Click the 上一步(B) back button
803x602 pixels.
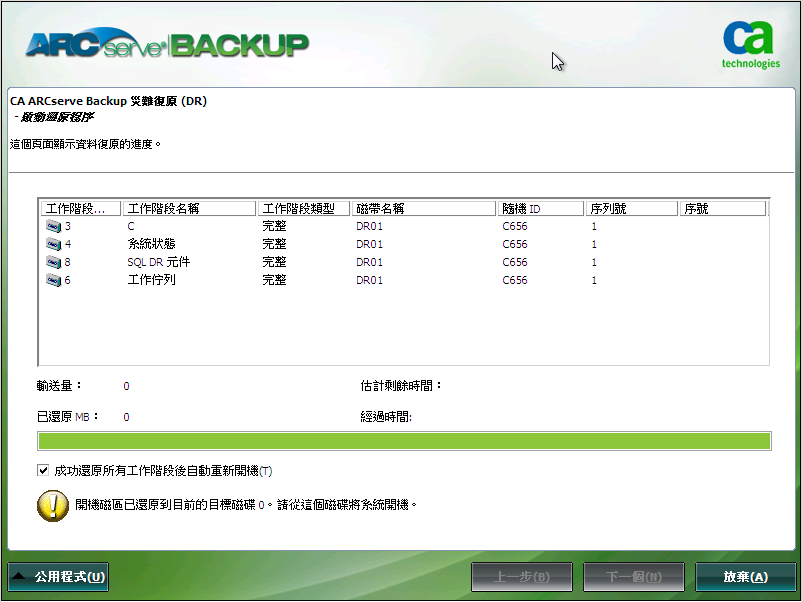[522, 577]
